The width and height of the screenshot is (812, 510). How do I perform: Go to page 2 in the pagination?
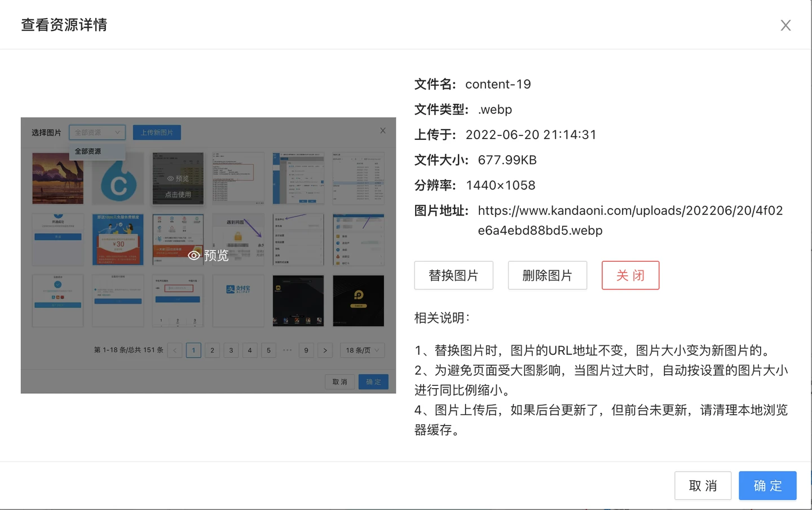(212, 350)
